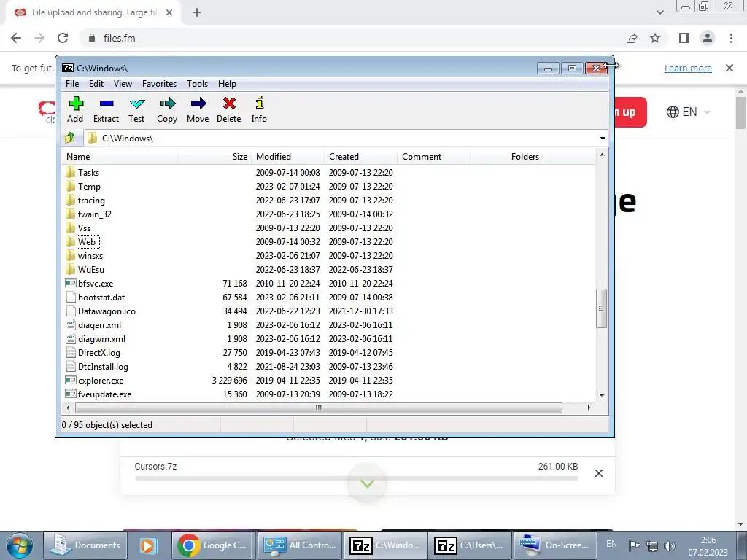
Task: Click the bfsvc.exe file icon
Action: point(71,283)
